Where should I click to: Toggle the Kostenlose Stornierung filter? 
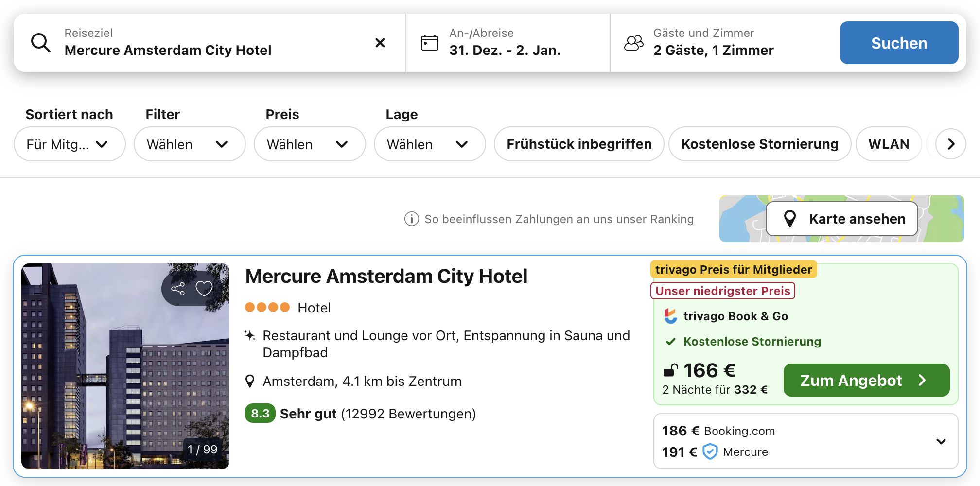[x=760, y=144]
